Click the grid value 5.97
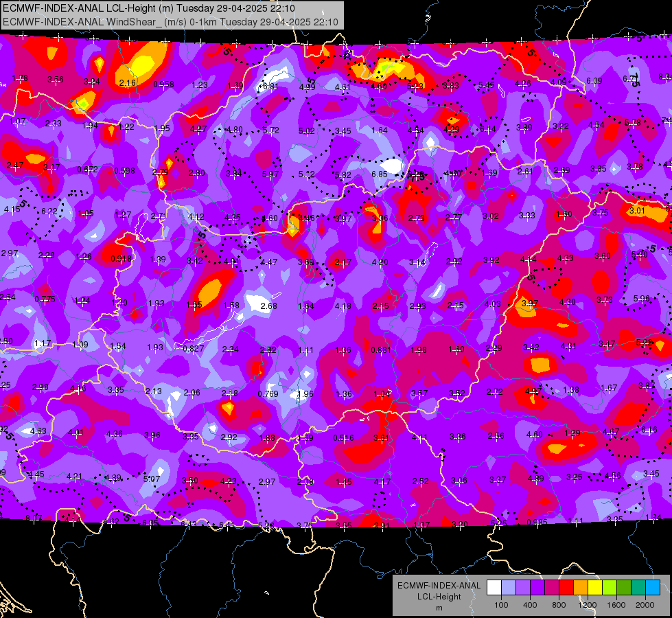The image size is (672, 618). tap(270, 174)
